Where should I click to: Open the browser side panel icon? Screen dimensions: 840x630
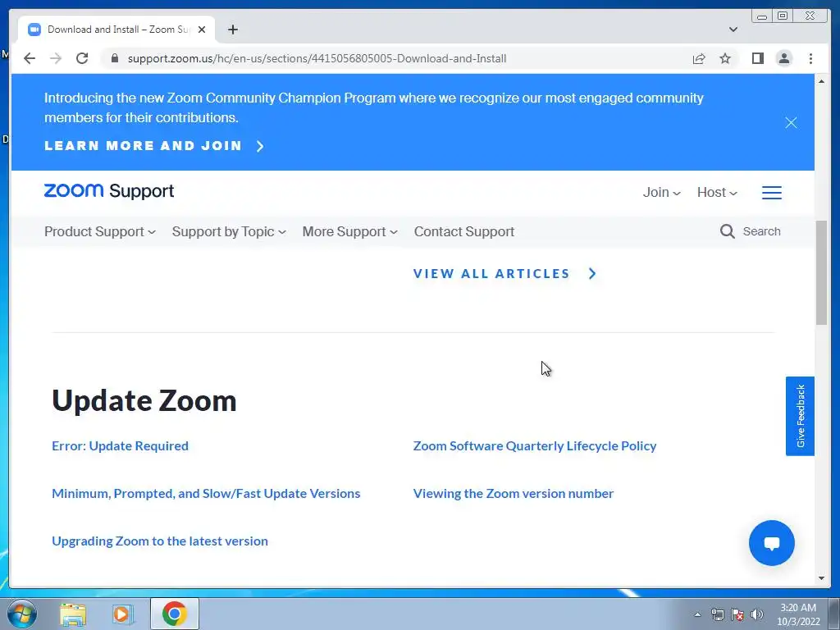(x=757, y=58)
